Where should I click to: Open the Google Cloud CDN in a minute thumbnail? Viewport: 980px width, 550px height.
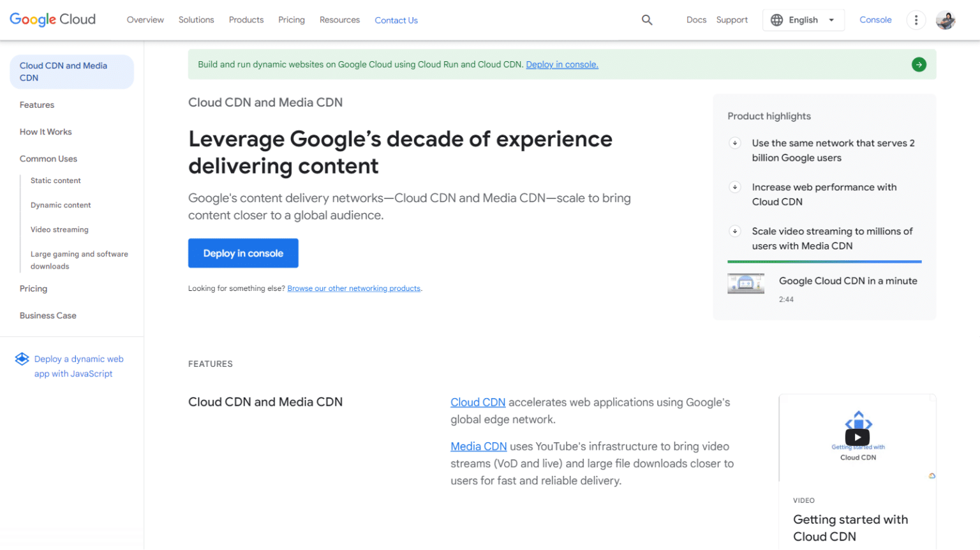(x=745, y=283)
